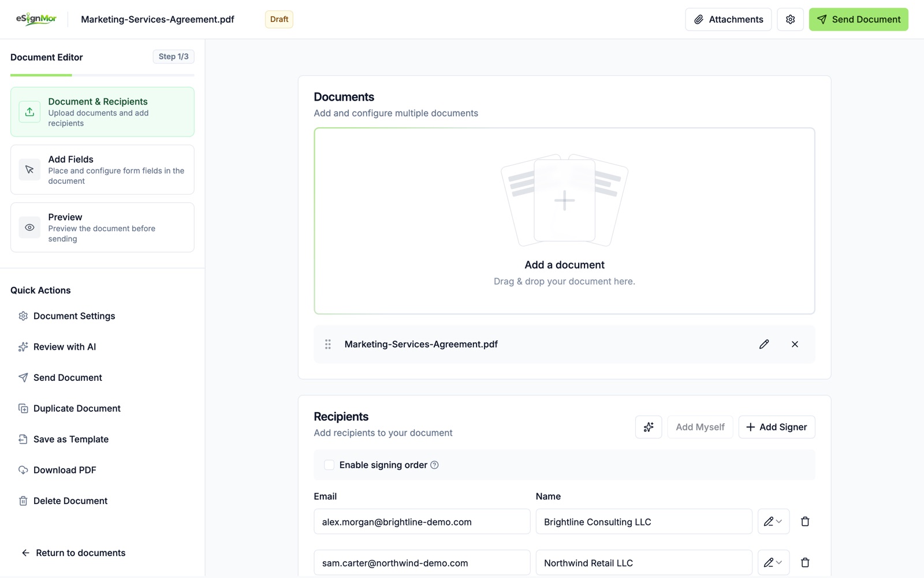Grab the drag handle of Marketing-Services-Agreement.pdf
924x578 pixels.
point(327,344)
